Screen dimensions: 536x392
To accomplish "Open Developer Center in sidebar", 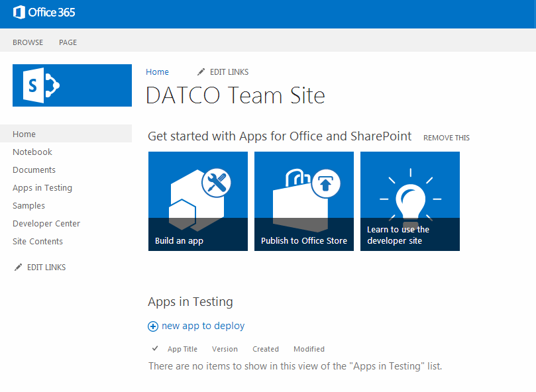I will [x=46, y=224].
